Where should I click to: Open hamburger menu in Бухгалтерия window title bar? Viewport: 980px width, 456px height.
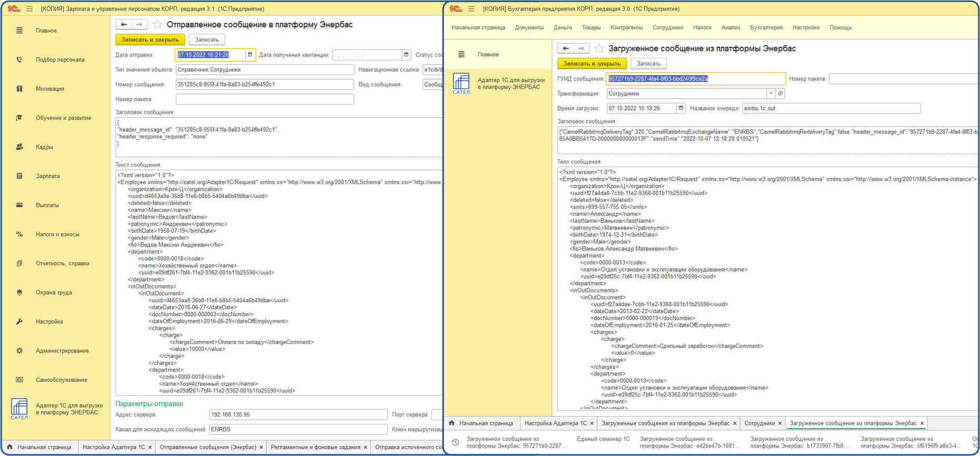point(471,9)
